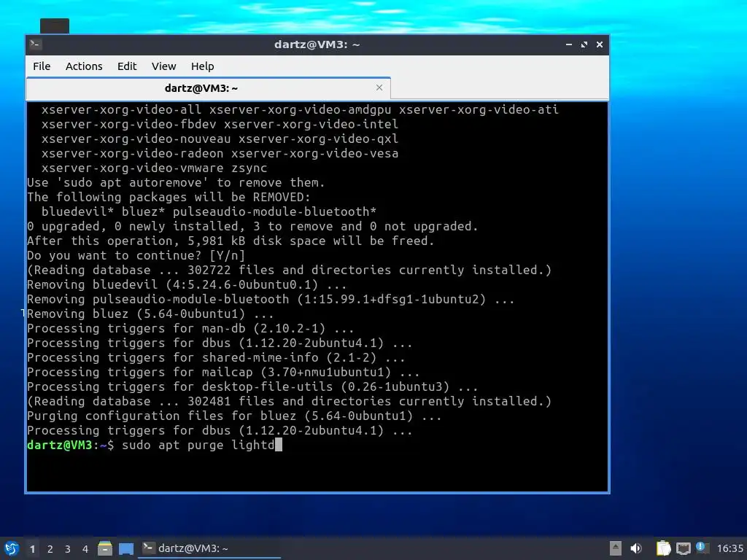Screen dimensions: 747x560
Task: Close the dartz@VM3 terminal tab
Action: (x=379, y=87)
